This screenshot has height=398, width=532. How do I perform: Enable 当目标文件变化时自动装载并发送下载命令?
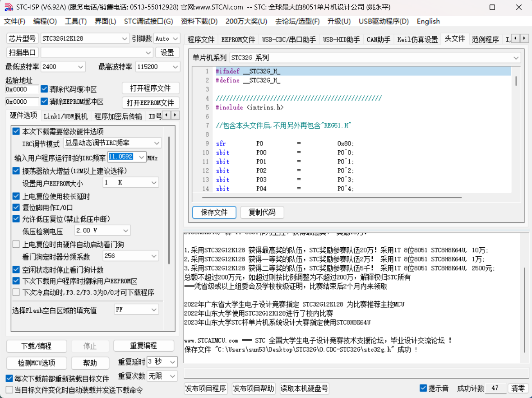tap(9, 389)
